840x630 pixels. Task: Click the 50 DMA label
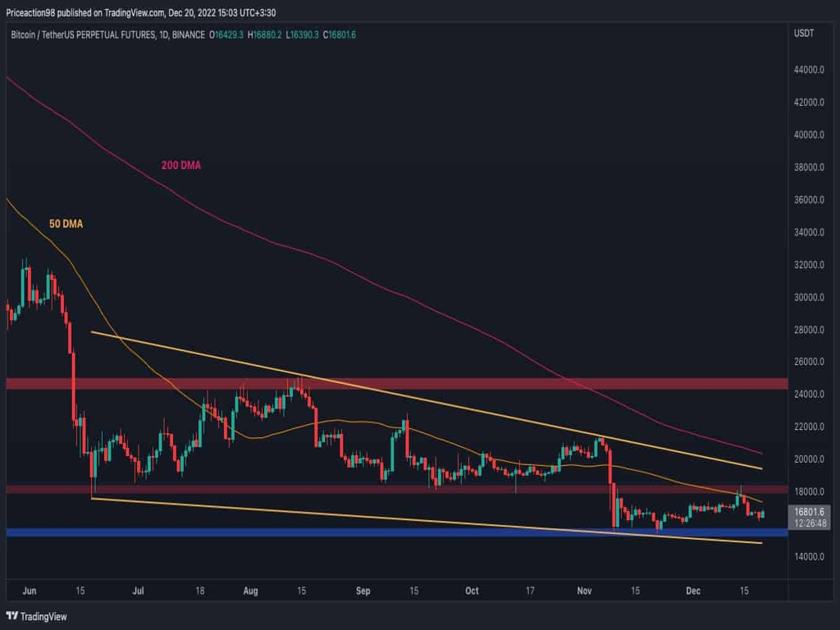(x=66, y=223)
